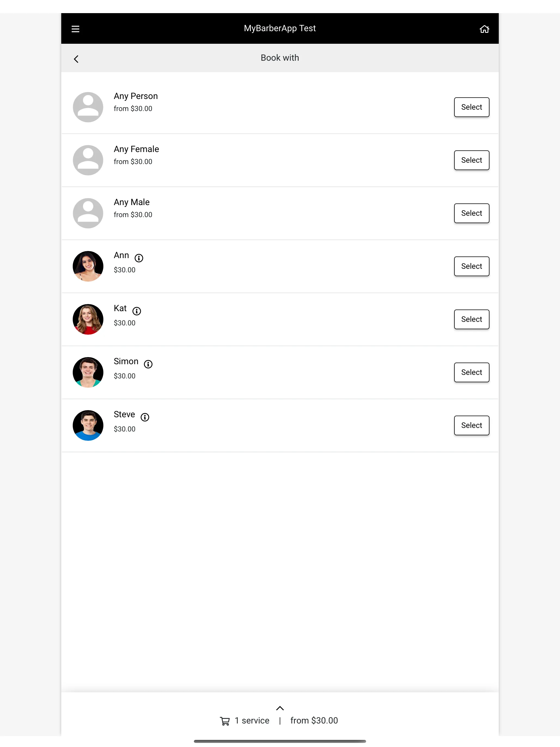Click Ann's profile thumbnail photo

[88, 266]
